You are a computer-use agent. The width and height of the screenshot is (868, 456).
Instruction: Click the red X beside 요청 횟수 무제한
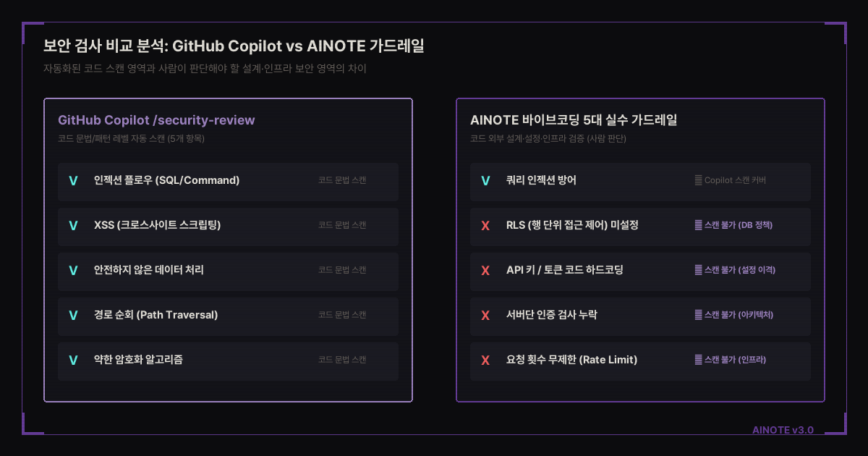(x=485, y=360)
